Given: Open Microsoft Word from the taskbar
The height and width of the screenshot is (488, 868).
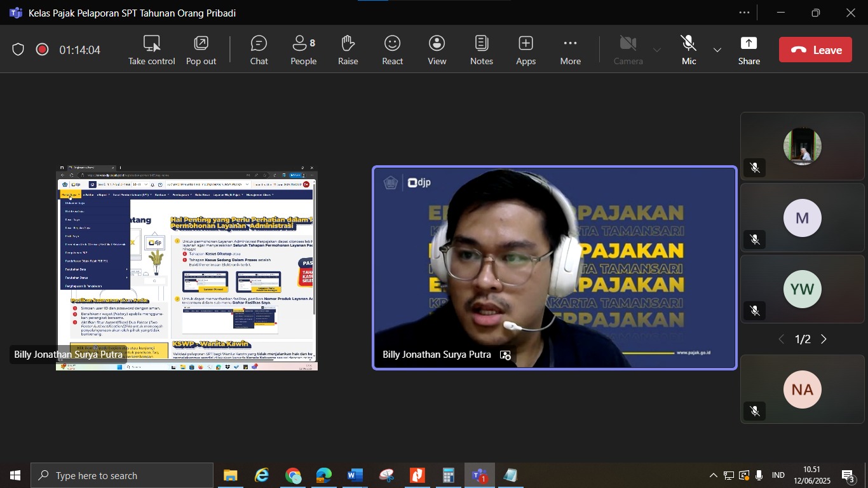Looking at the screenshot, I should pyautogui.click(x=355, y=475).
